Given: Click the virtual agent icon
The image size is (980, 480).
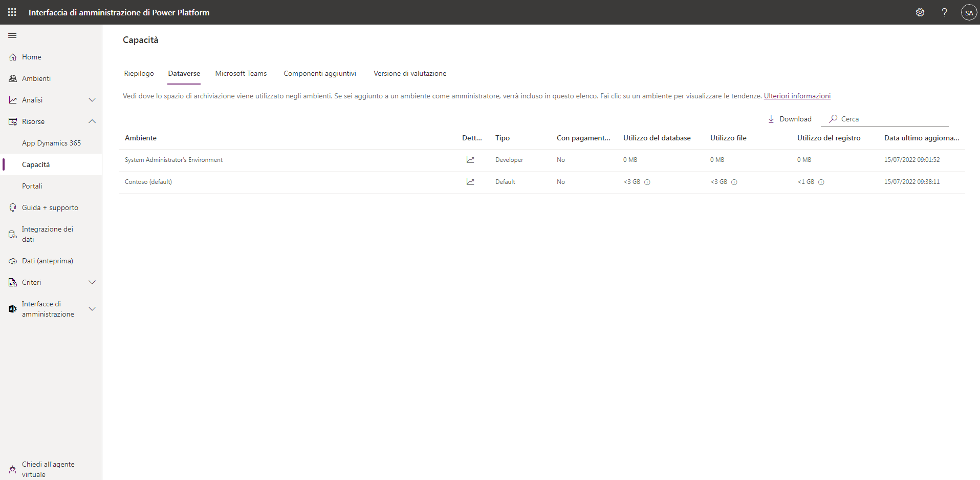Looking at the screenshot, I should (13, 469).
